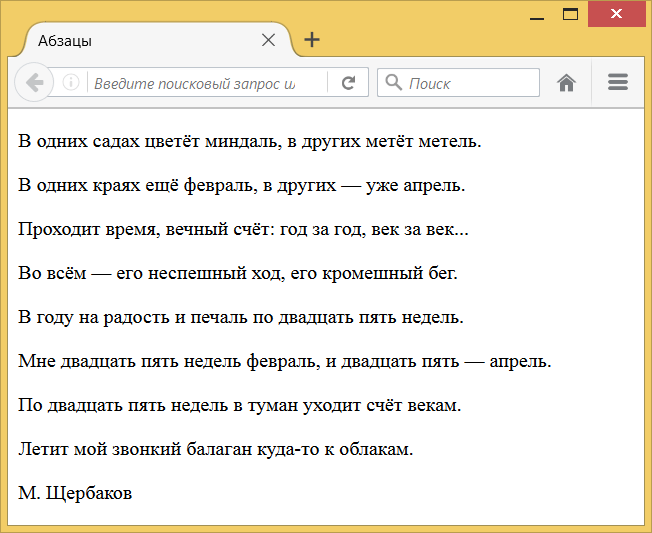Close the Абзацы tab
Screen dimensions: 652x533
coord(269,40)
